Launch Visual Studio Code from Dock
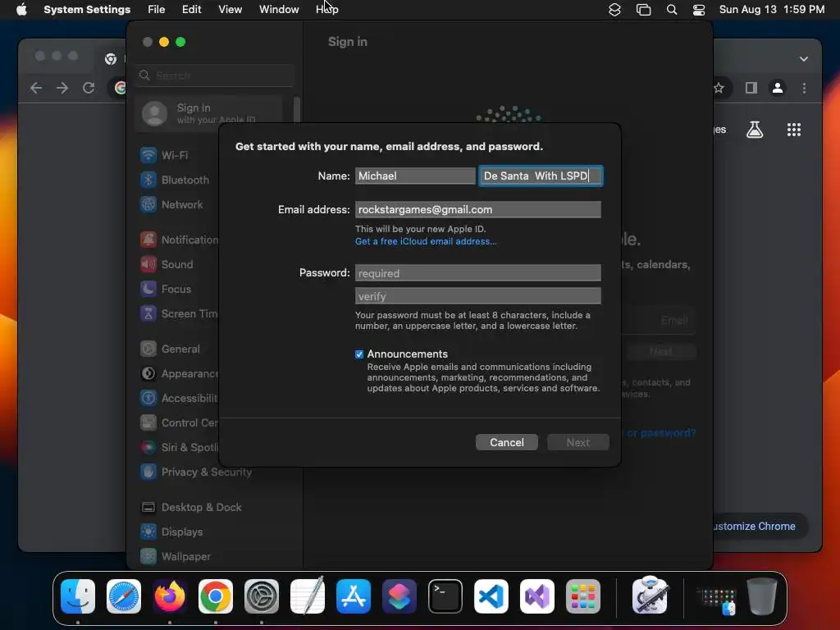This screenshot has height=630, width=840. click(491, 596)
